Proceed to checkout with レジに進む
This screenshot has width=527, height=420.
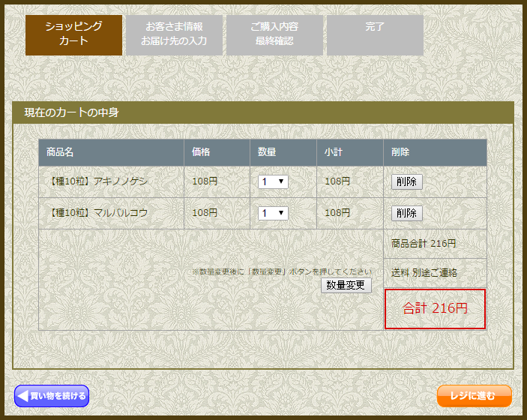click(x=475, y=396)
